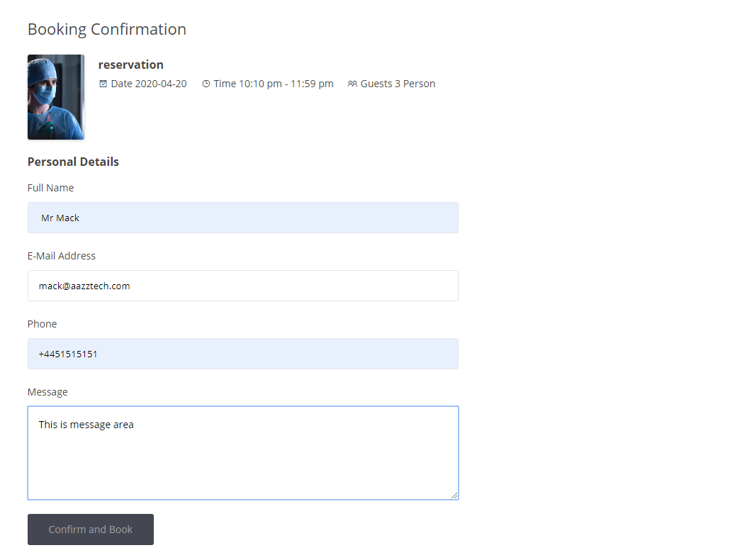
Task: Click the Date 2020-04-20 text
Action: tap(149, 84)
